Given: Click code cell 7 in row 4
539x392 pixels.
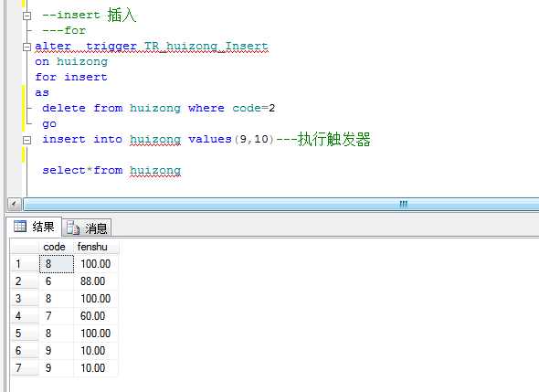Looking at the screenshot, I should tap(57, 315).
